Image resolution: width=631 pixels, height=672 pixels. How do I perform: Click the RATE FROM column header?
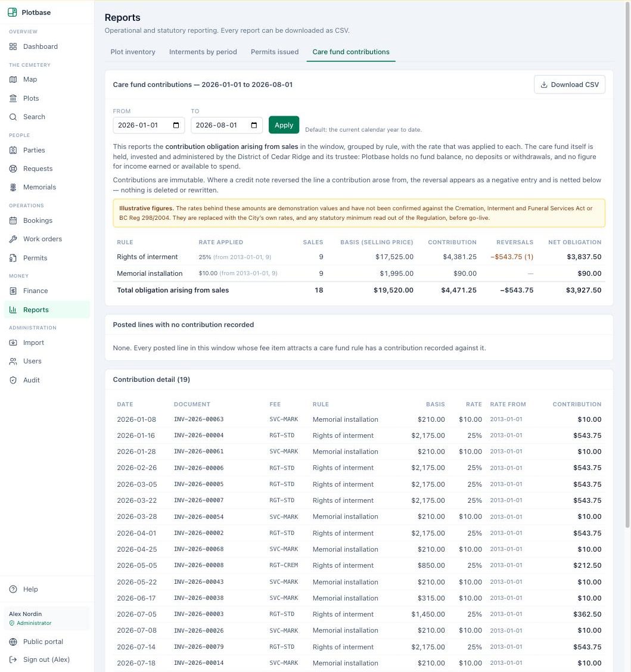pos(508,404)
